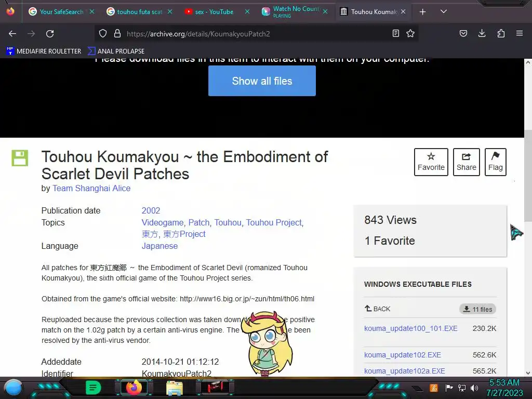The image size is (532, 399).
Task: Open the red-black app on taskbar
Action: [x=215, y=388]
